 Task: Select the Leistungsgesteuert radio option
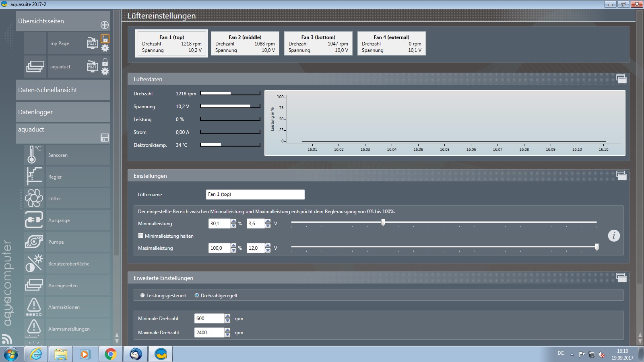[142, 295]
